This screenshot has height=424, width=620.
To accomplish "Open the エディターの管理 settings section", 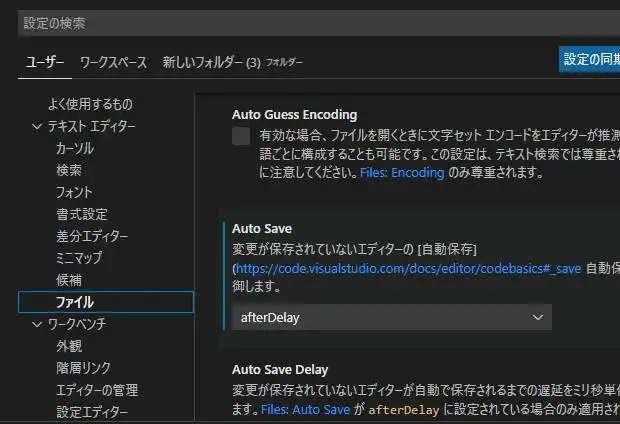I will point(97,390).
